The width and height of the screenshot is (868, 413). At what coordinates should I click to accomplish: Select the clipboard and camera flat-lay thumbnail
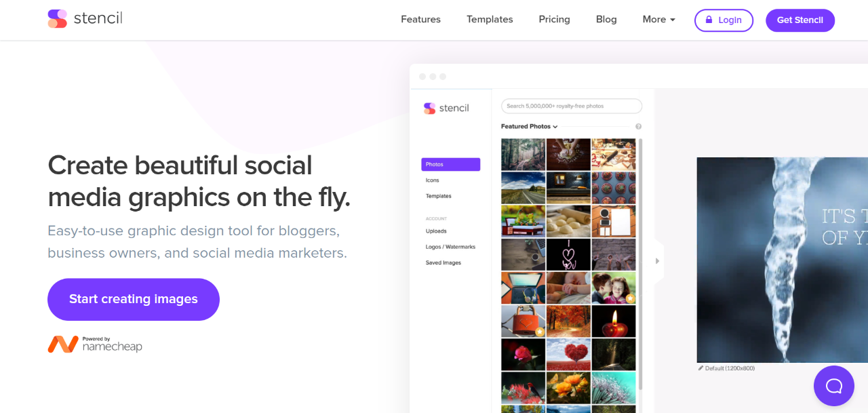click(x=614, y=221)
